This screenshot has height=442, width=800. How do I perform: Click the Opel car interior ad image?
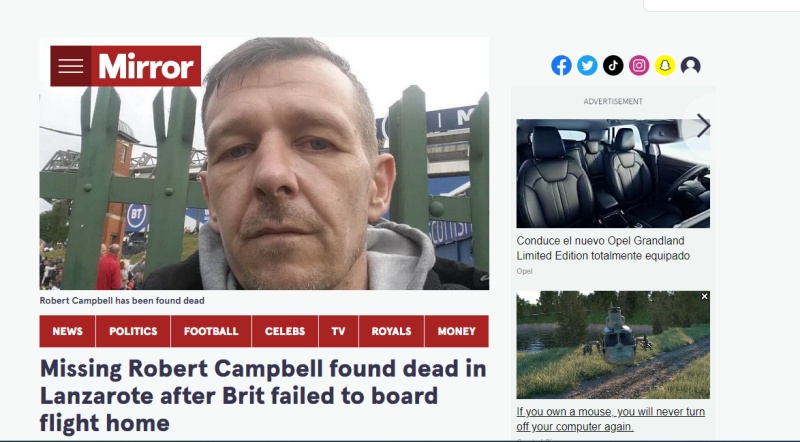613,174
